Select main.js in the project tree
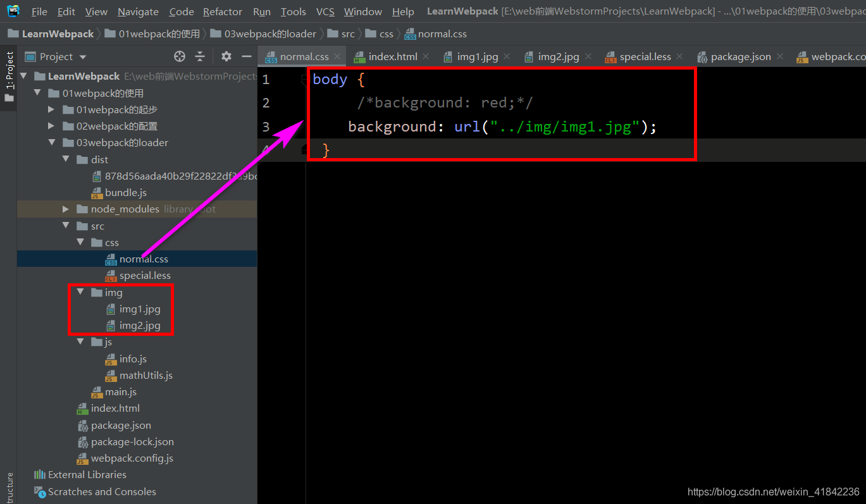The height and width of the screenshot is (504, 866). 121,392
